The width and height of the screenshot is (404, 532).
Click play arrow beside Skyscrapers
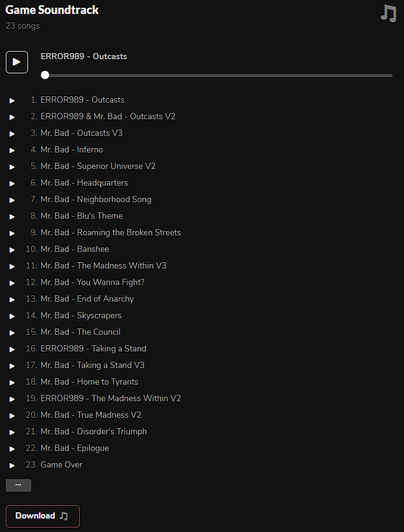pos(12,316)
